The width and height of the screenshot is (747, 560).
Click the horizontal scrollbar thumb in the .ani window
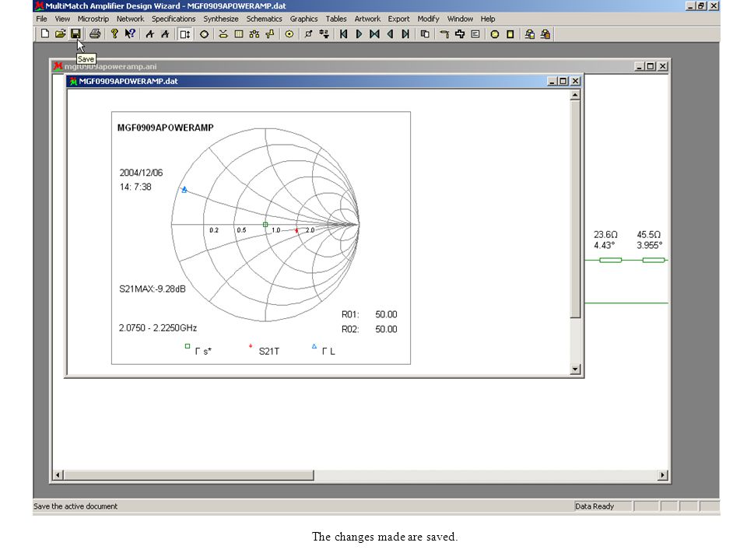pyautogui.click(x=188, y=474)
